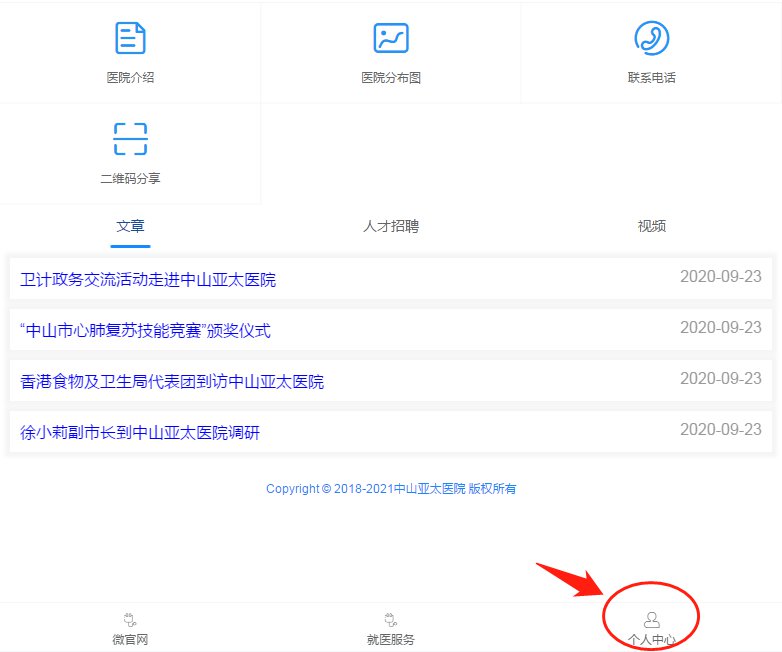Open article 香港食物及卫生局代表团到访中山亚太医院

click(172, 382)
